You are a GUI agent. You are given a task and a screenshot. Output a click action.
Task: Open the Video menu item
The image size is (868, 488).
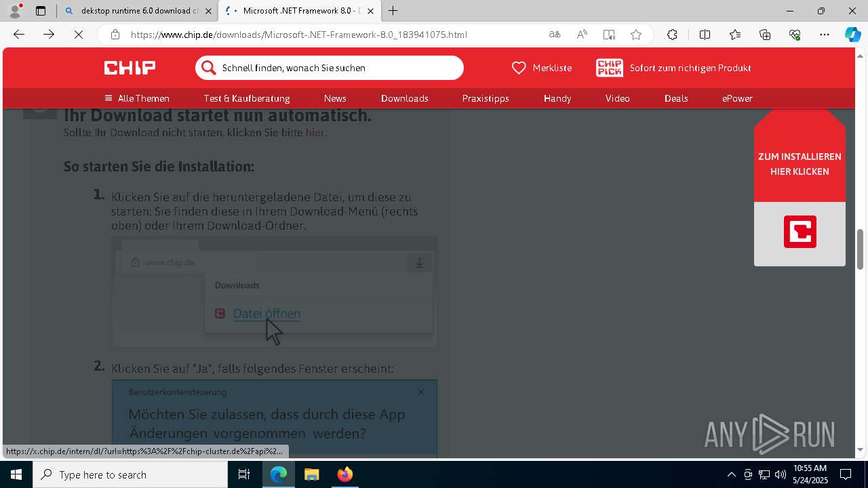point(618,98)
